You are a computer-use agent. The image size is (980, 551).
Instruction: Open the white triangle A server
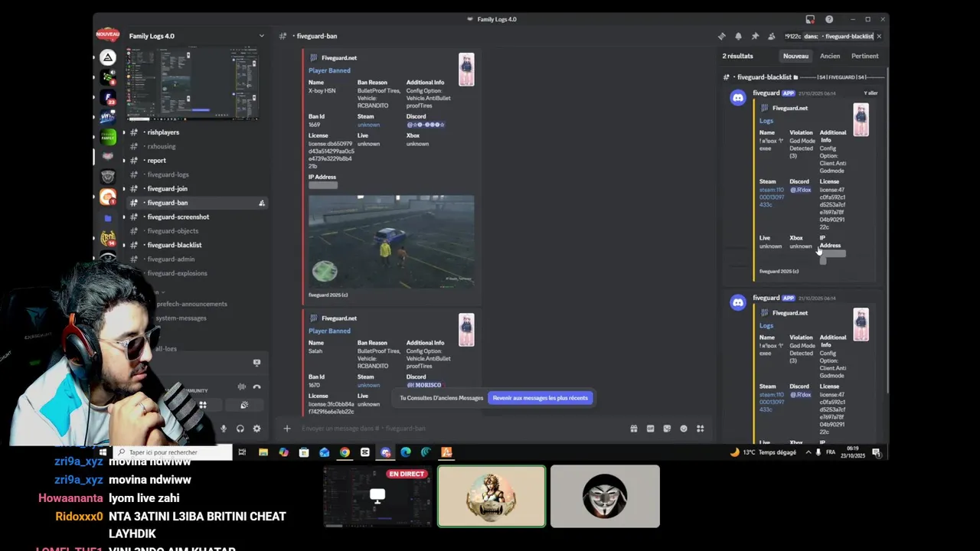pos(108,57)
